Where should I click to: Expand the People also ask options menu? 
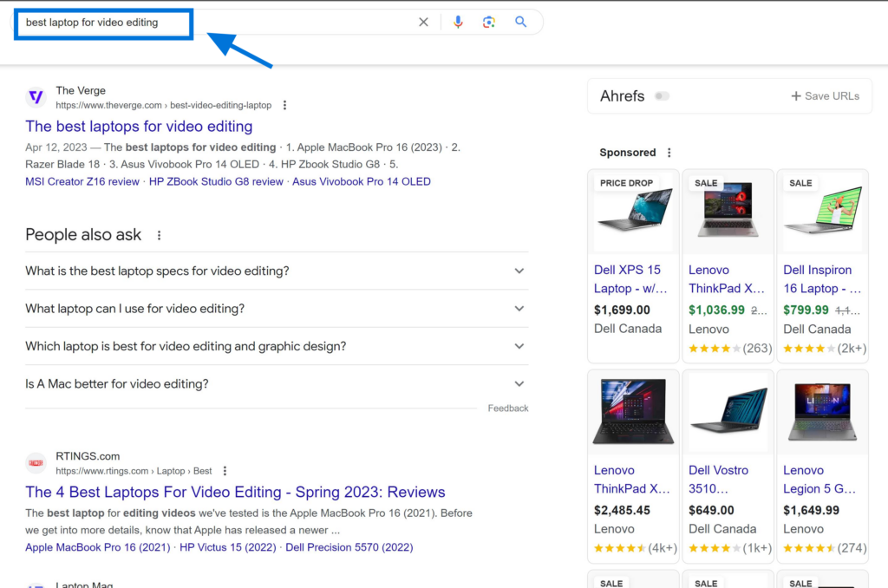[159, 236]
